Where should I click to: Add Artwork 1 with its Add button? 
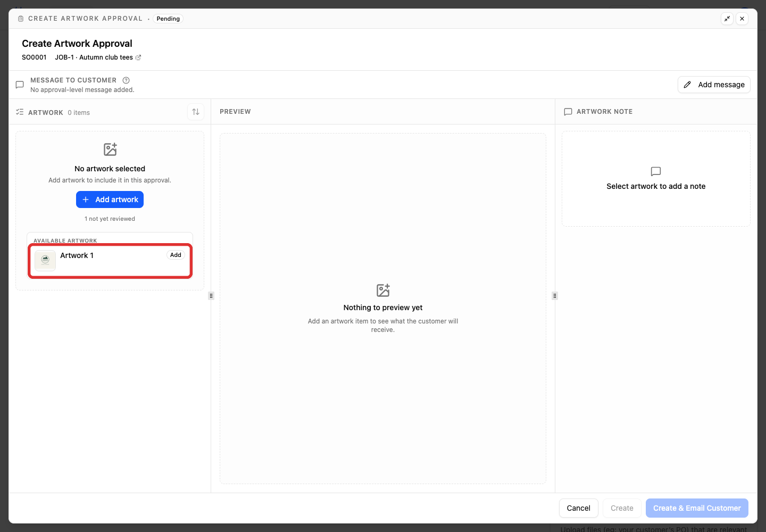[176, 255]
